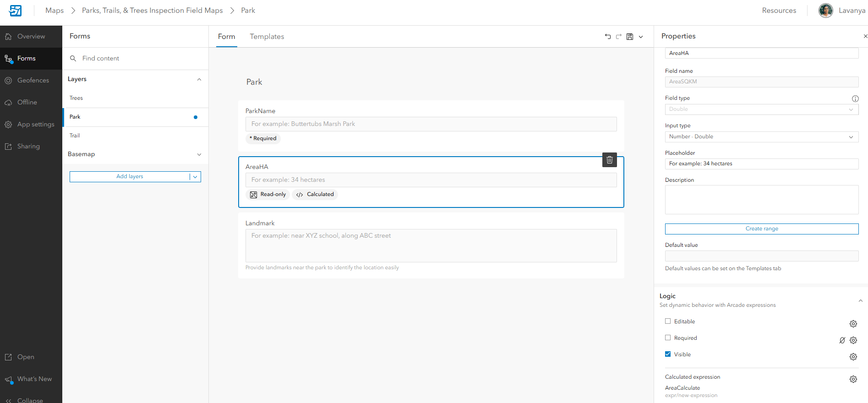This screenshot has height=403, width=868.
Task: Select the Trees layer
Action: click(136, 98)
